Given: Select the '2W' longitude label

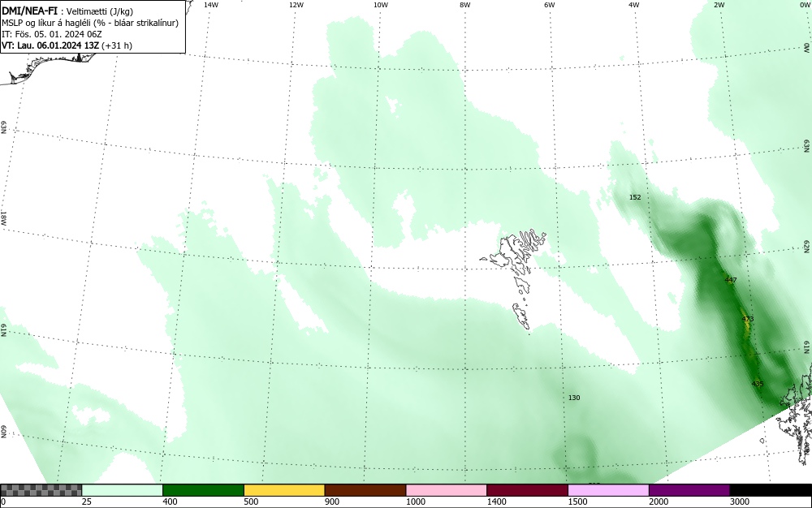Looking at the screenshot, I should coord(719,5).
